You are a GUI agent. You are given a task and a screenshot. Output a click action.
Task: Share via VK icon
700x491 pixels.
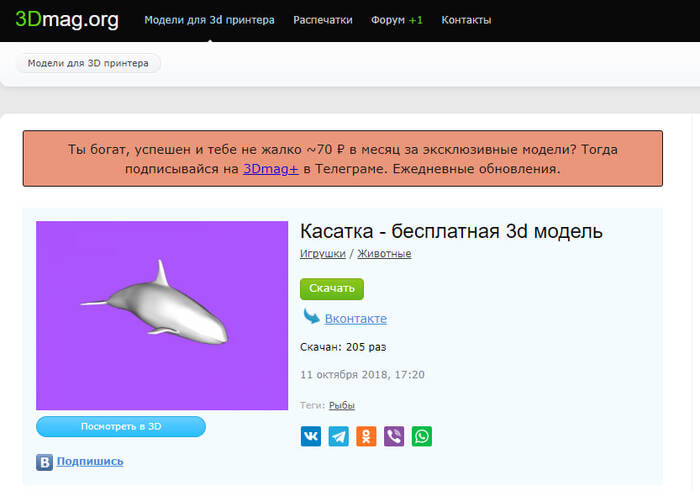[311, 436]
